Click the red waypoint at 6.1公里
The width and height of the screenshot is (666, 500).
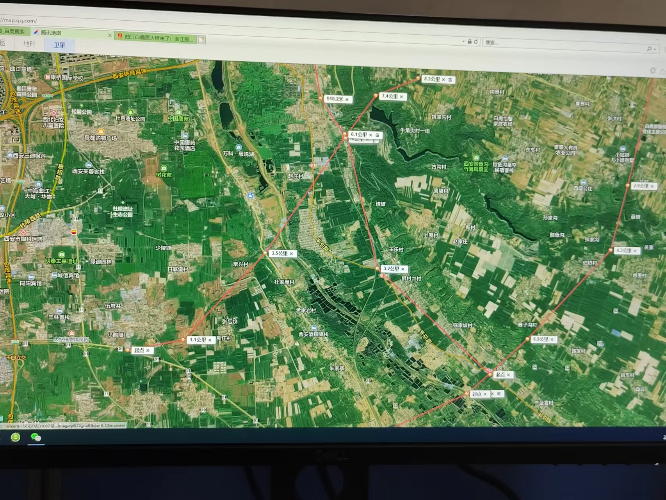pyautogui.click(x=345, y=134)
